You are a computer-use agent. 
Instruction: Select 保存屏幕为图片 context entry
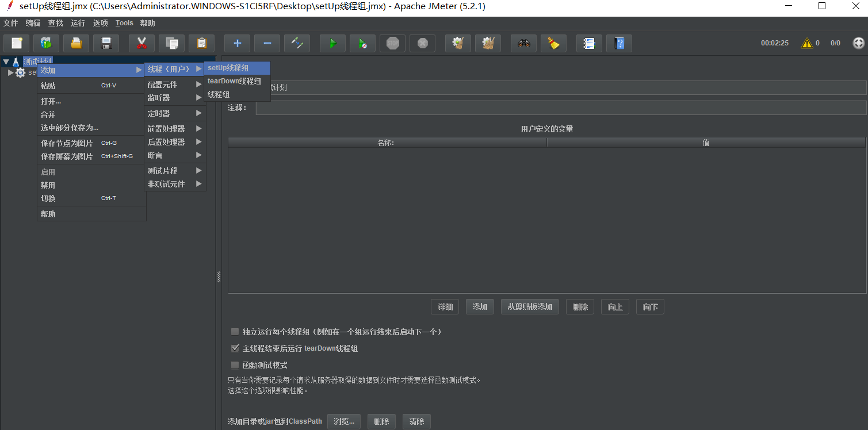[x=91, y=156]
